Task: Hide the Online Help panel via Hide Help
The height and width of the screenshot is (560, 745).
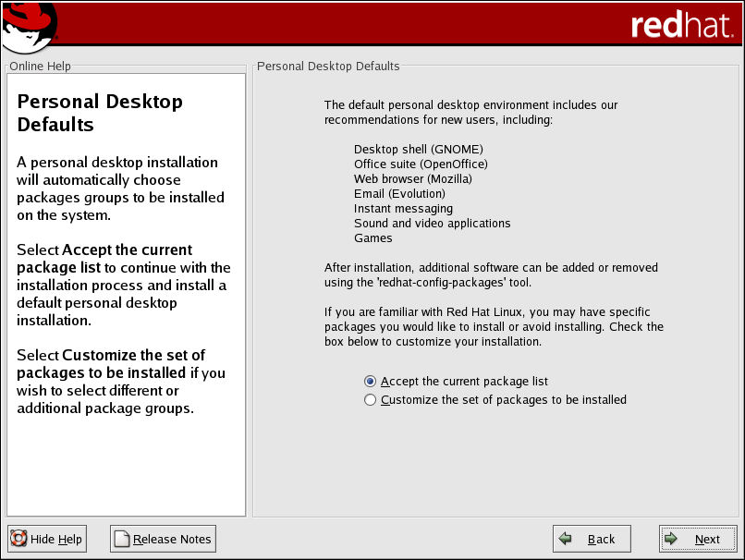Action: coord(47,539)
